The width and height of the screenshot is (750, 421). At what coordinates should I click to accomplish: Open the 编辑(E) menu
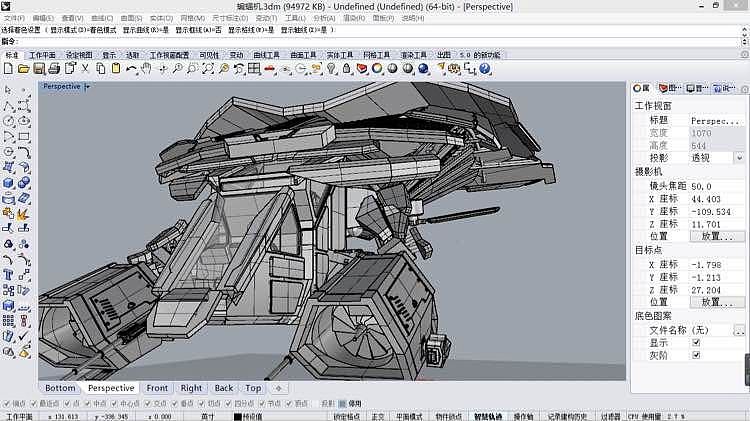click(43, 18)
